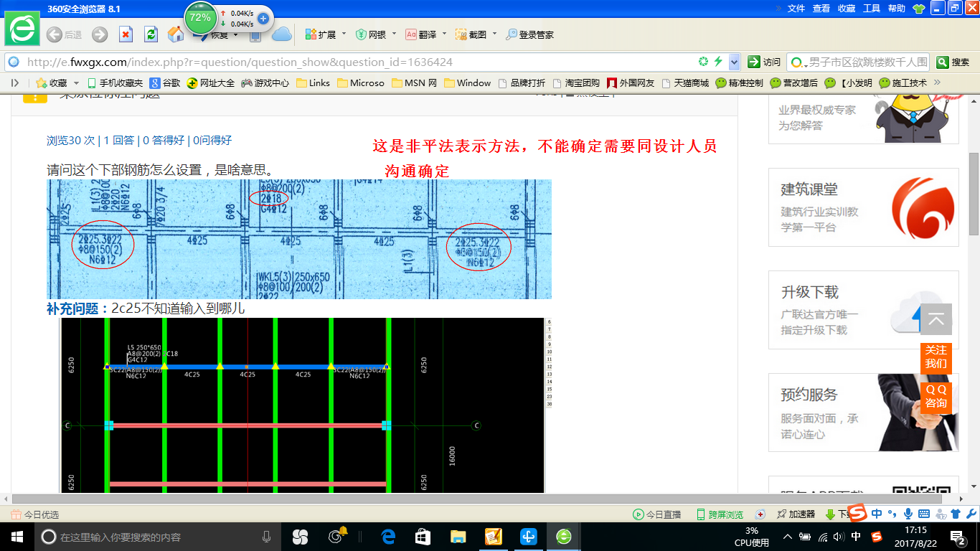Open the 品牌打折 bookmark
The width and height of the screenshot is (980, 551).
pos(522,83)
